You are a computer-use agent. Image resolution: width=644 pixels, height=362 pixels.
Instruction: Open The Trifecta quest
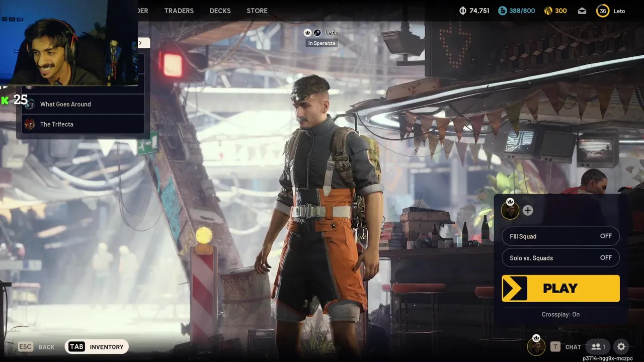point(83,124)
